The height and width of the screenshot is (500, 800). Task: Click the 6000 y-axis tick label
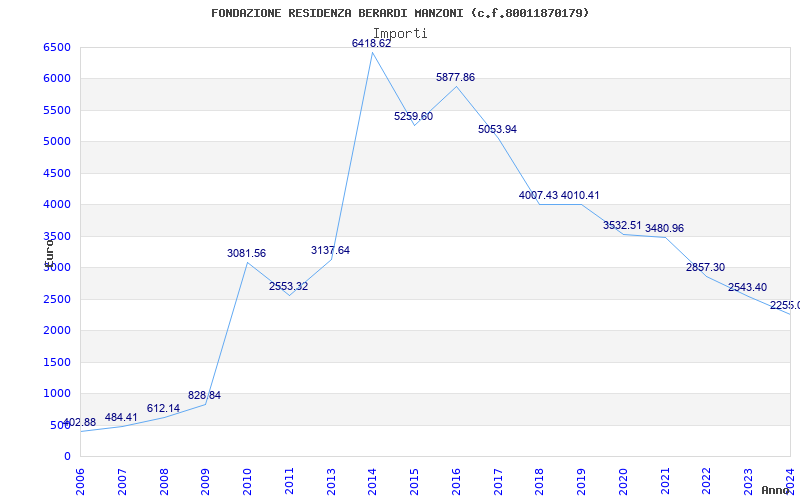(57, 79)
